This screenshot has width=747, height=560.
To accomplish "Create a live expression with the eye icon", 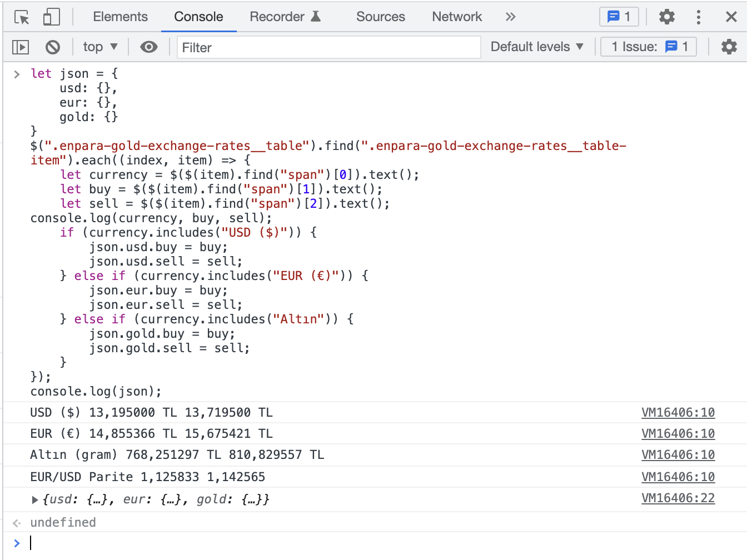I will [x=148, y=47].
